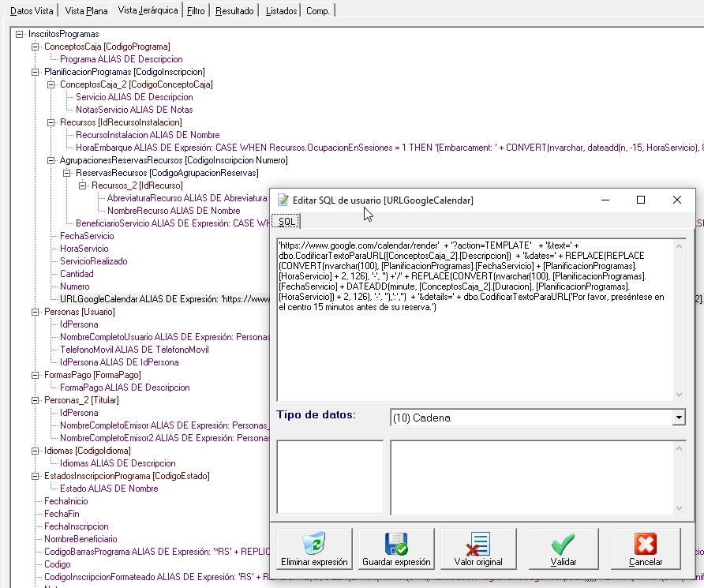
Task: Select the FechaInscripcion field
Action: click(77, 526)
